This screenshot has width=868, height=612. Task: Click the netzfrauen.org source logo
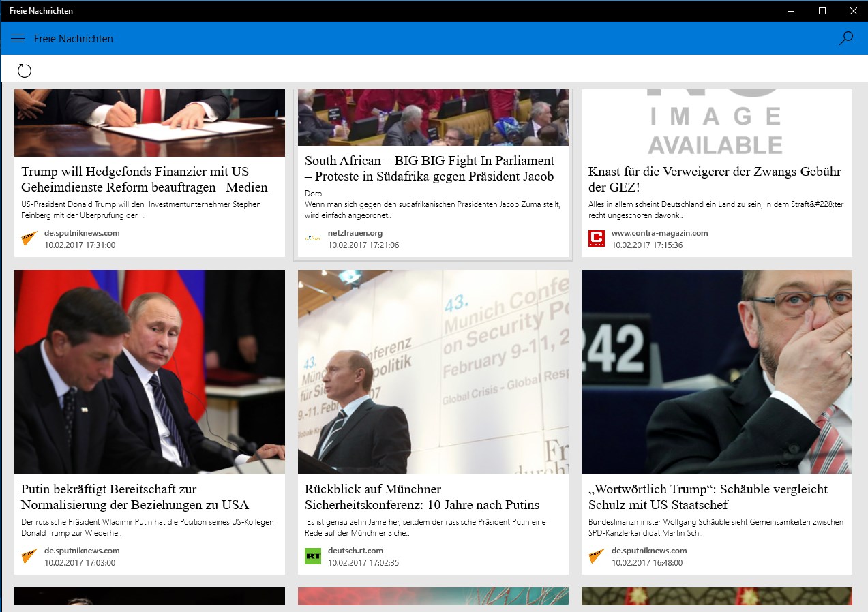pos(313,239)
